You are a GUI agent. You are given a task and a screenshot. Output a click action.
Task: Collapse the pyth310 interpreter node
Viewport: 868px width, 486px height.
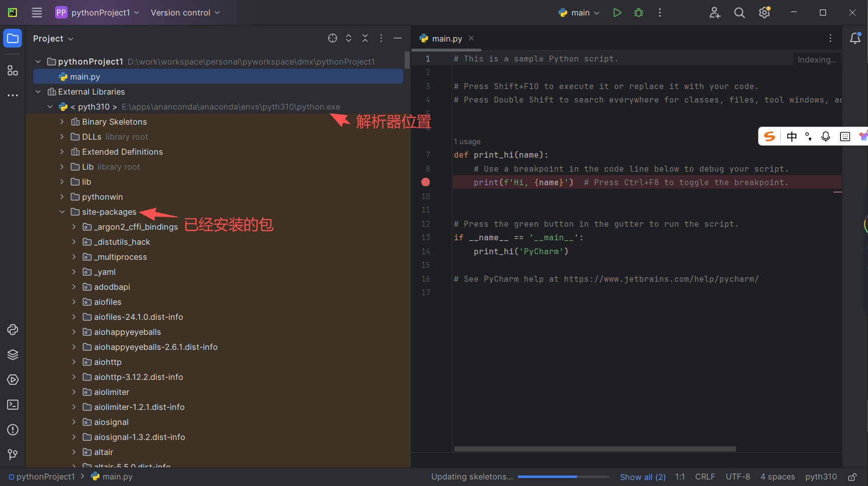point(50,107)
